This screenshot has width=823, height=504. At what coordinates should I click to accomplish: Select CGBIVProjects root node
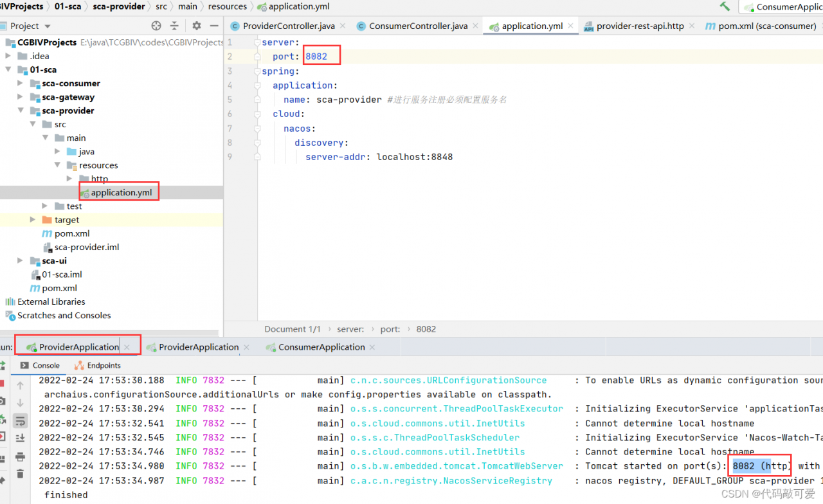click(47, 42)
